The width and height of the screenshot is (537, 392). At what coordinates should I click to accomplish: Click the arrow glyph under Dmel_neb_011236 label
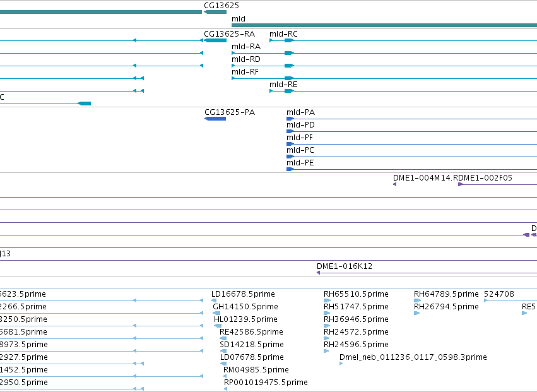pos(341,364)
